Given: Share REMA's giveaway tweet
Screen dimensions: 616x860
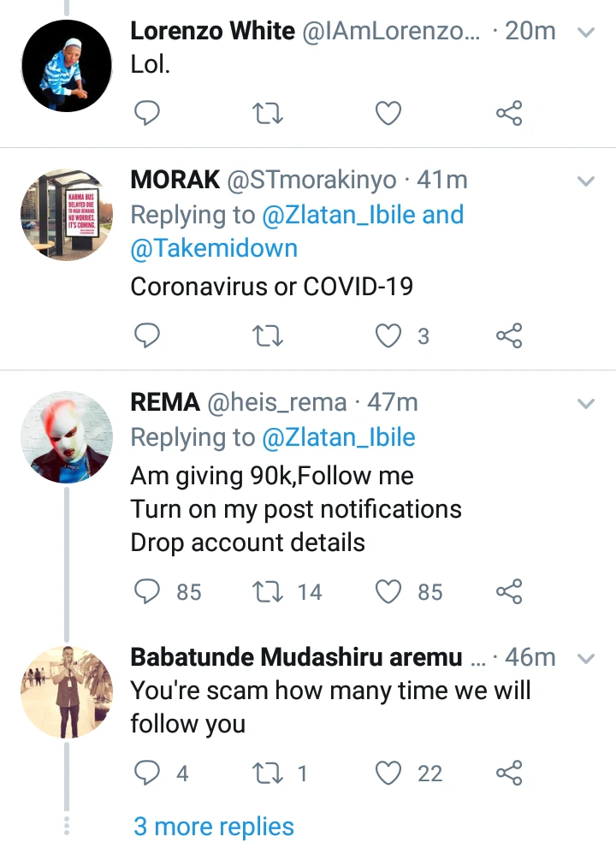Looking at the screenshot, I should (x=509, y=591).
